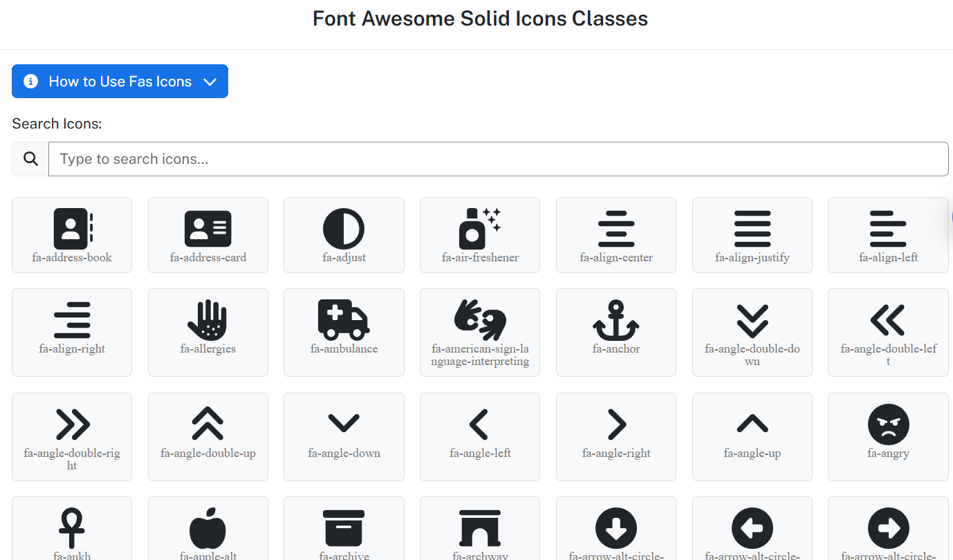The image size is (953, 560).
Task: Click the fa-align-center class label
Action: pos(616,258)
